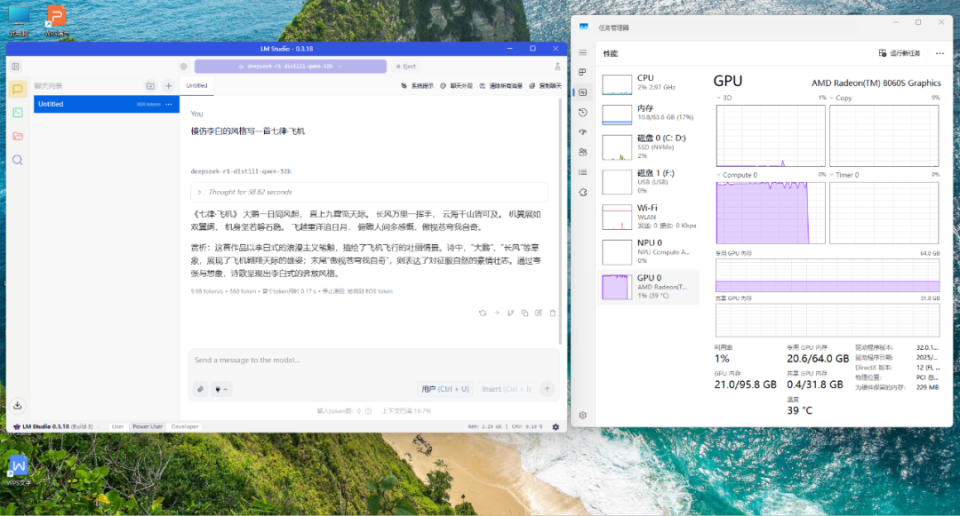Select Disk 1 (F:) performance item

click(648, 182)
